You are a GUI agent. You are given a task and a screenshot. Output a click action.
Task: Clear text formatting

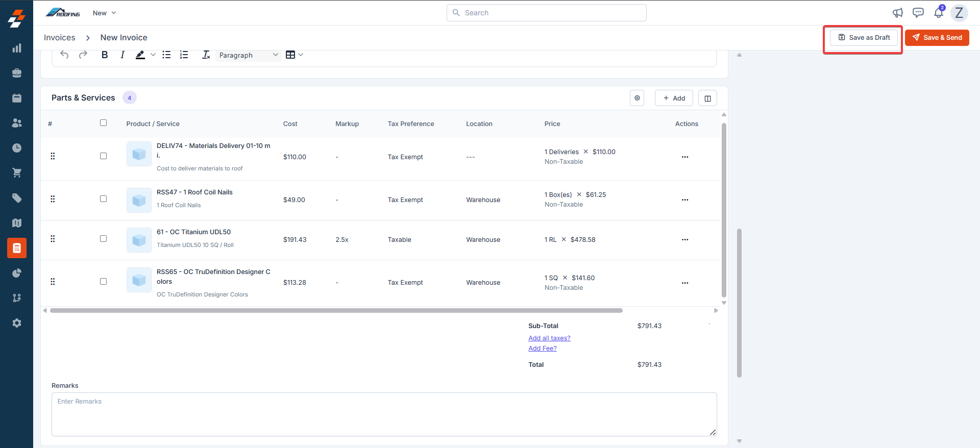point(206,55)
